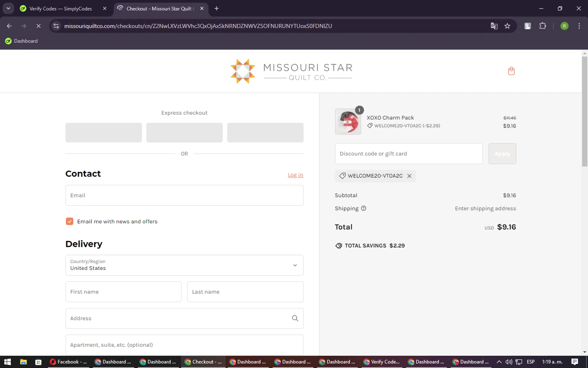The height and width of the screenshot is (368, 588).
Task: Go forward in browser history
Action: [24, 26]
